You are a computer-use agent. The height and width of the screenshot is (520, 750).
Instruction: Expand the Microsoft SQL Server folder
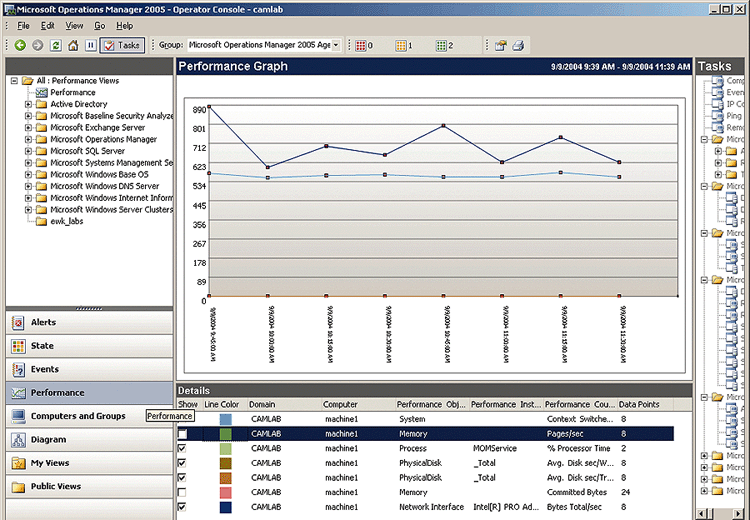click(28, 151)
